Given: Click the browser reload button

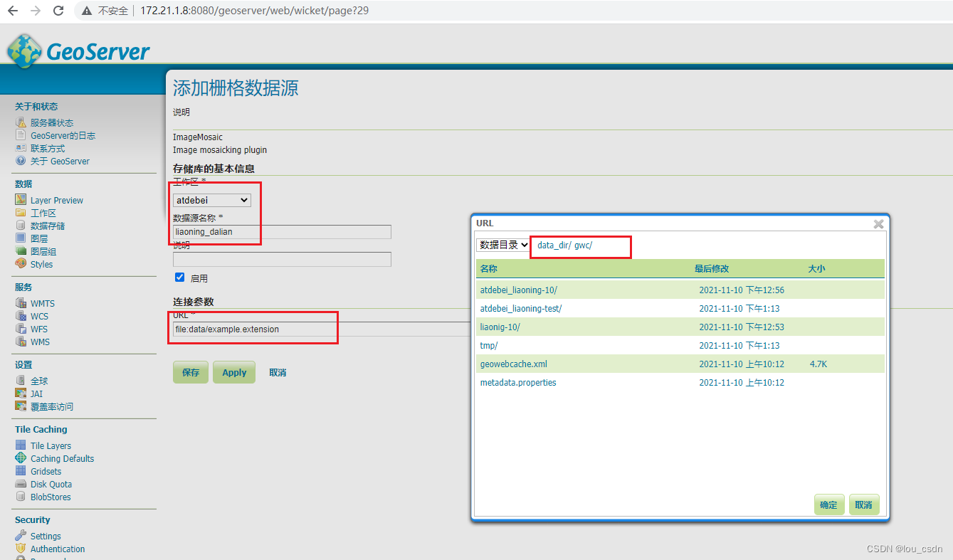Looking at the screenshot, I should (x=58, y=11).
